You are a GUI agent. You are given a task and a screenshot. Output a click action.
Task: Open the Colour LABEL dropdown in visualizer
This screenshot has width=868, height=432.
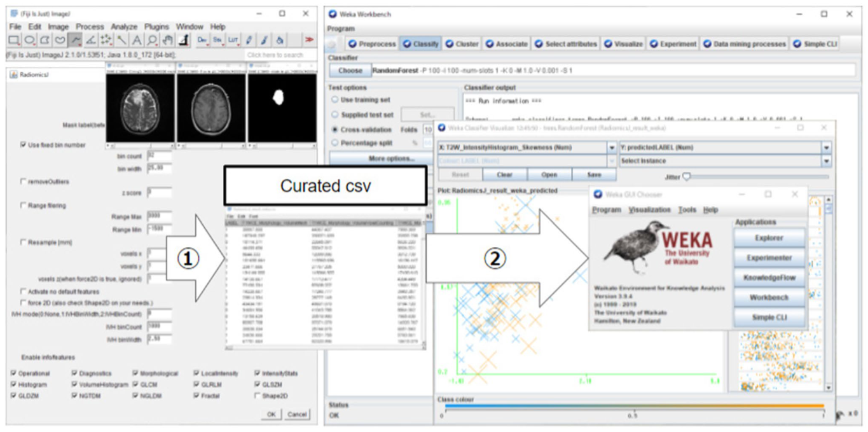[527, 161]
